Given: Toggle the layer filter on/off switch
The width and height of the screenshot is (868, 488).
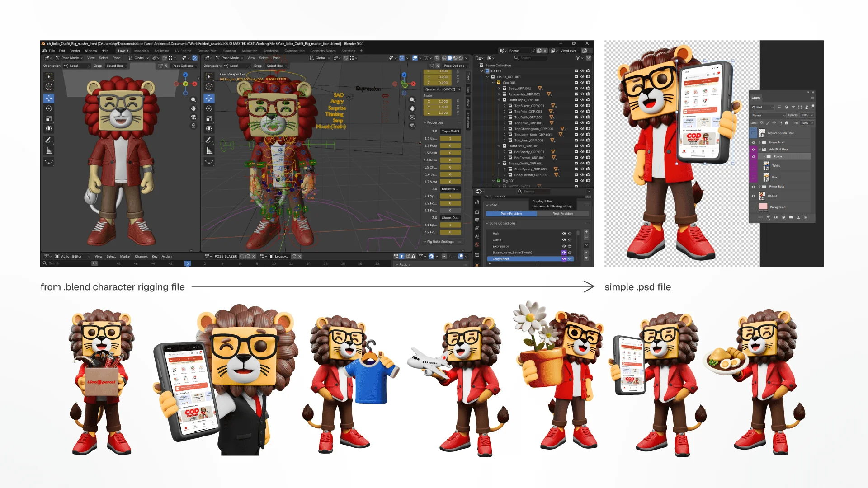Looking at the screenshot, I should (813, 107).
